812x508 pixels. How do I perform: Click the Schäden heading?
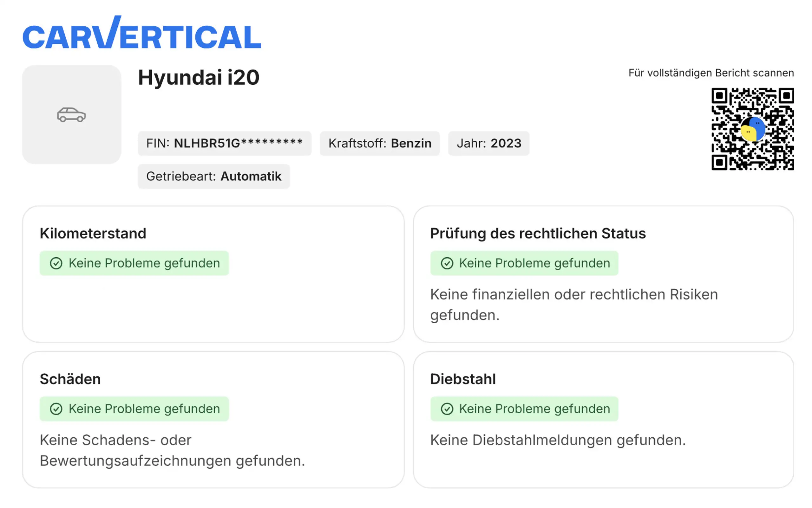click(70, 379)
